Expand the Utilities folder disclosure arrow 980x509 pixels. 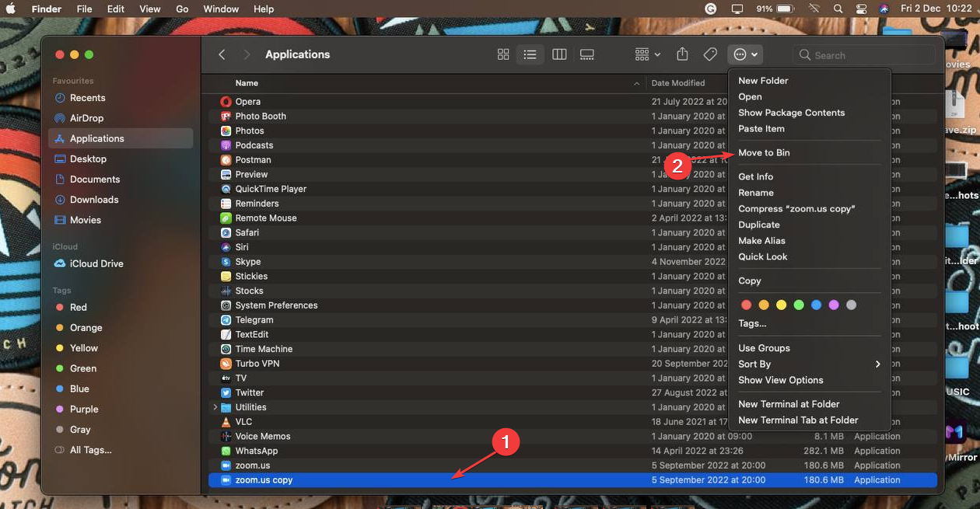coord(215,407)
